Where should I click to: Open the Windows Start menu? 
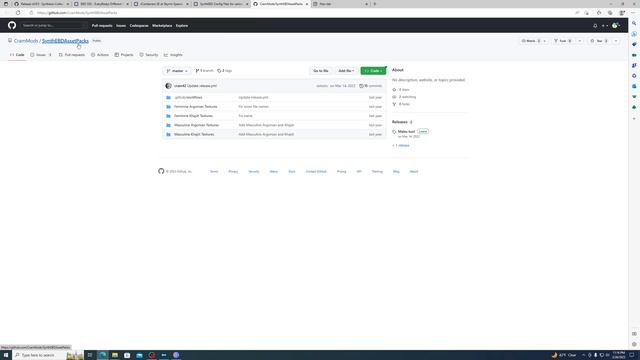6,355
